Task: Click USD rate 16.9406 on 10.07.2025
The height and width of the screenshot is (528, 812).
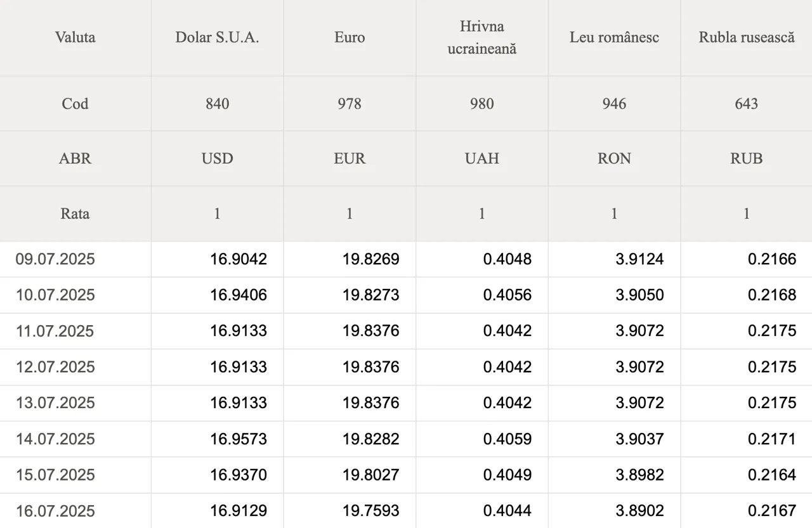Action: pyautogui.click(x=239, y=295)
